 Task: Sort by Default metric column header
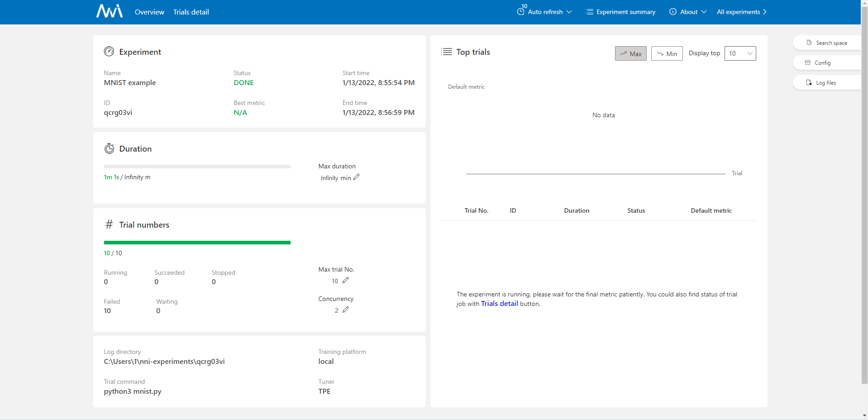coord(711,210)
